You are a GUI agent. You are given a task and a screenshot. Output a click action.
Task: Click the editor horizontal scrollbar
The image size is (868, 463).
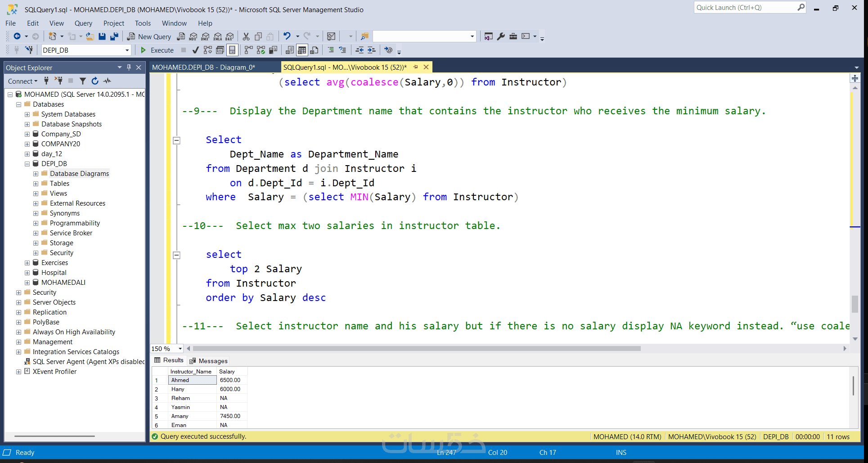417,349
